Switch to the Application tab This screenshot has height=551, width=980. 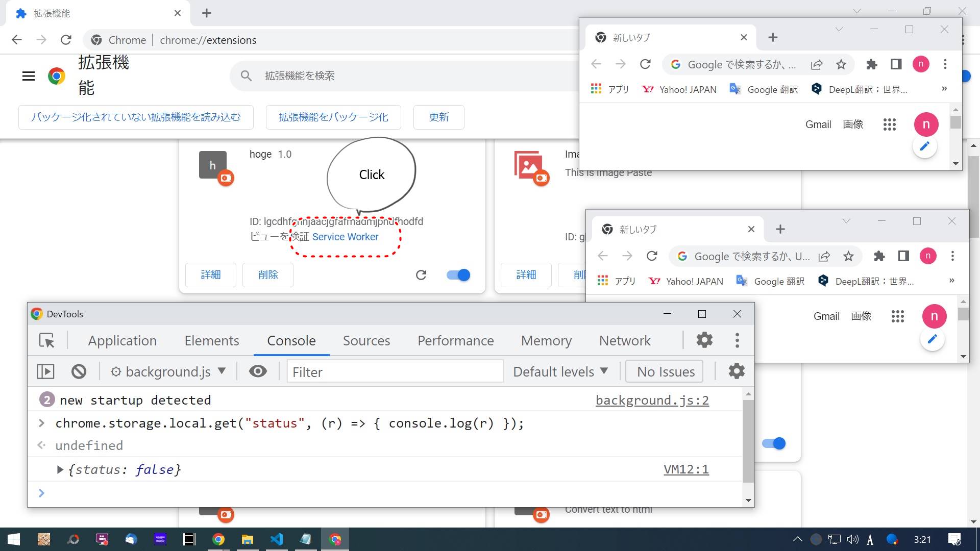(x=122, y=340)
